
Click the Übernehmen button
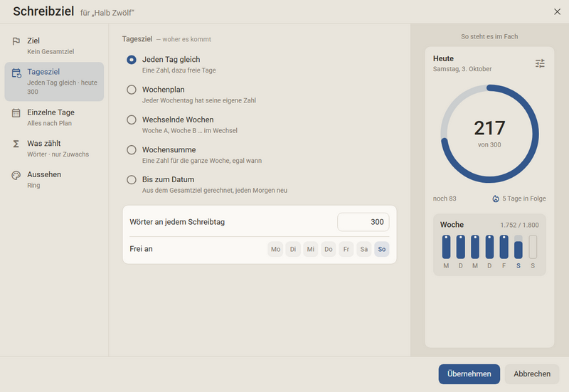click(x=469, y=374)
